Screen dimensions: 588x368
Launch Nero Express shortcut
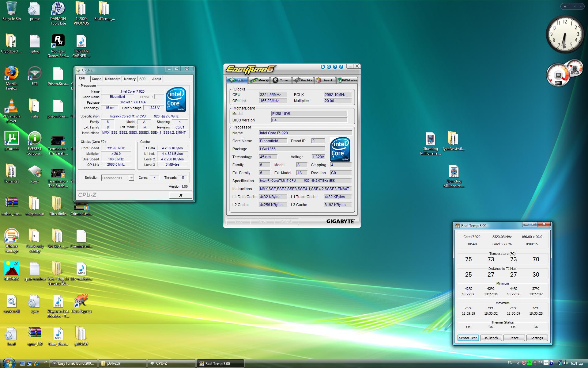coord(81,304)
